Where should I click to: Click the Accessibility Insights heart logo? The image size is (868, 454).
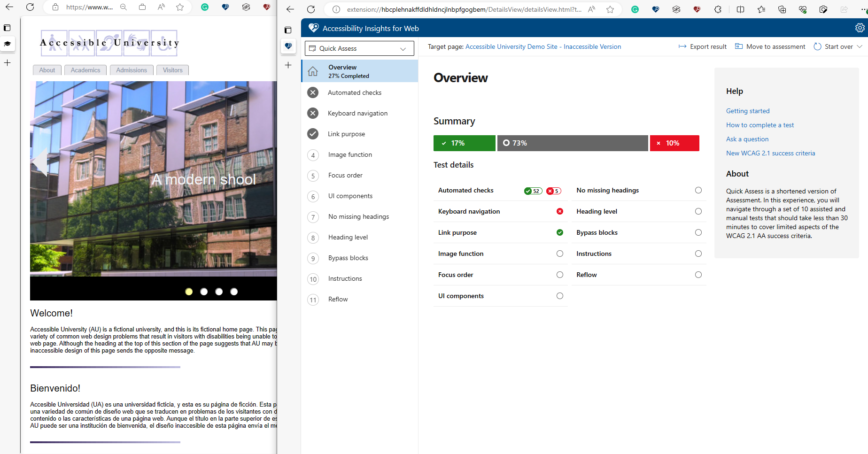(x=313, y=28)
